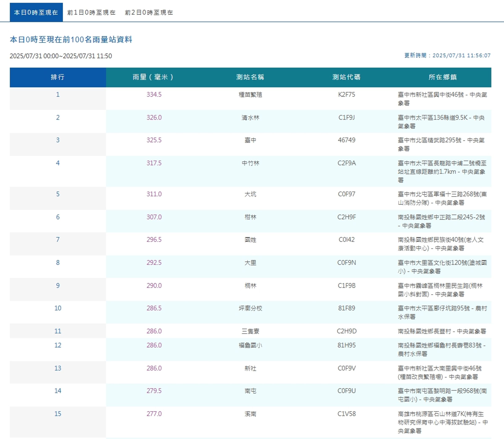Click station code C0F9V
This screenshot has width=504, height=439.
click(x=347, y=368)
